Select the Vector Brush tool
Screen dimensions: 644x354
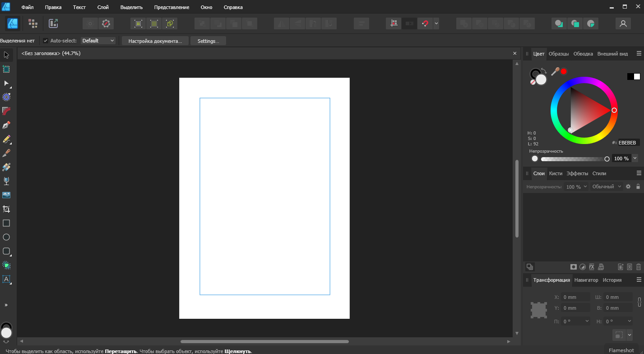[6, 153]
